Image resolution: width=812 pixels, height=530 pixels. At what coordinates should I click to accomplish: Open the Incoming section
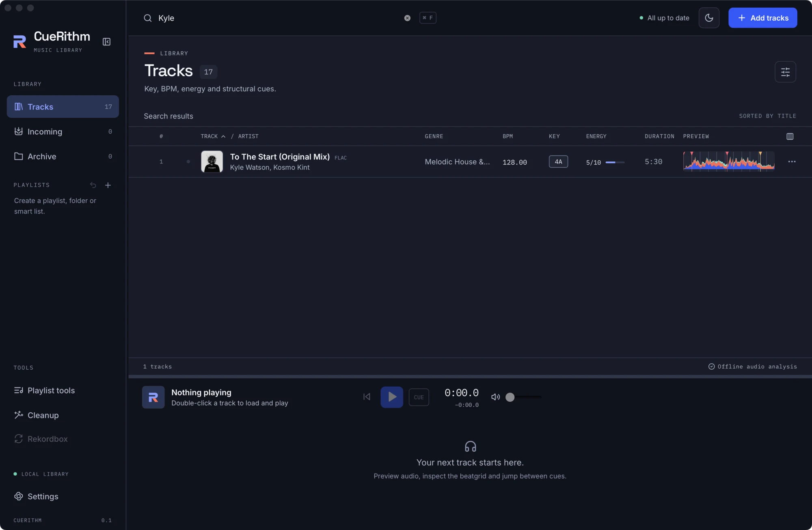(x=63, y=131)
